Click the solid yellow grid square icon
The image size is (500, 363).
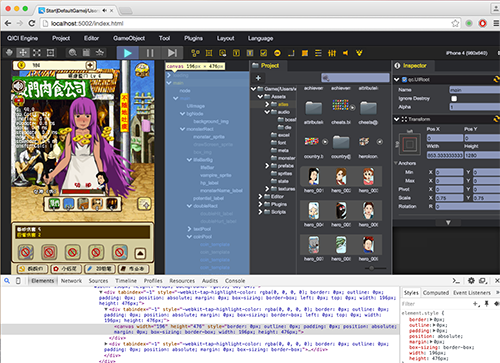click(305, 53)
